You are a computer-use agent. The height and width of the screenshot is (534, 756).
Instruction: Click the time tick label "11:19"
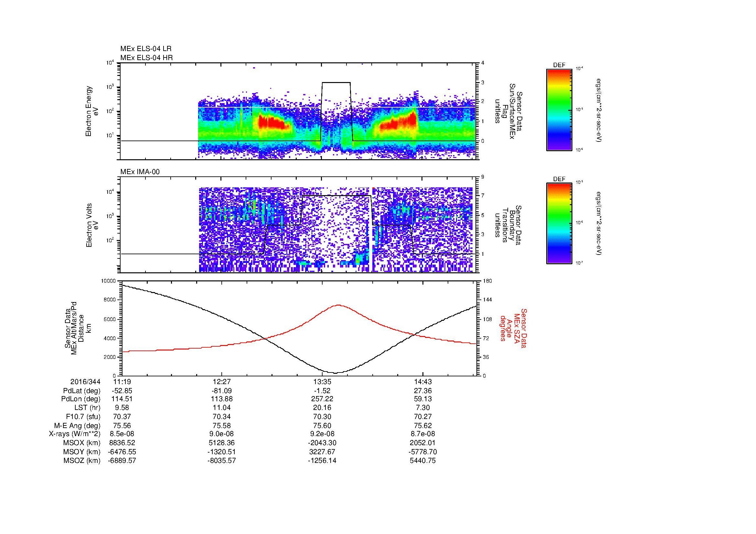click(122, 382)
